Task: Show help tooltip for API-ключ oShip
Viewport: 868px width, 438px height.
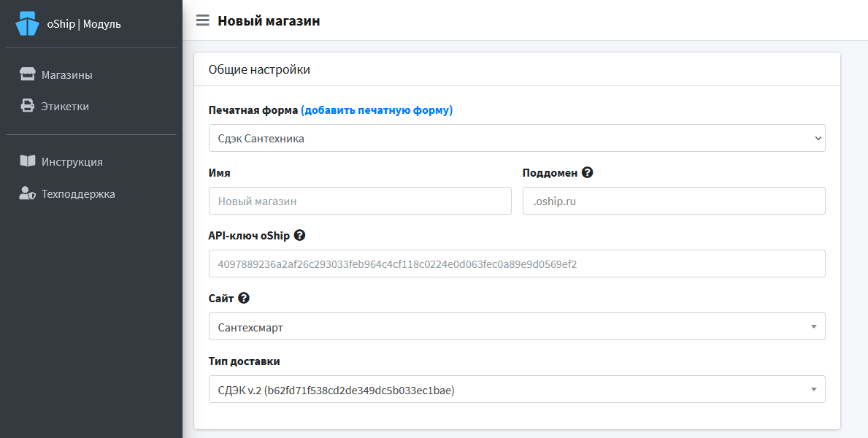Action: point(299,235)
